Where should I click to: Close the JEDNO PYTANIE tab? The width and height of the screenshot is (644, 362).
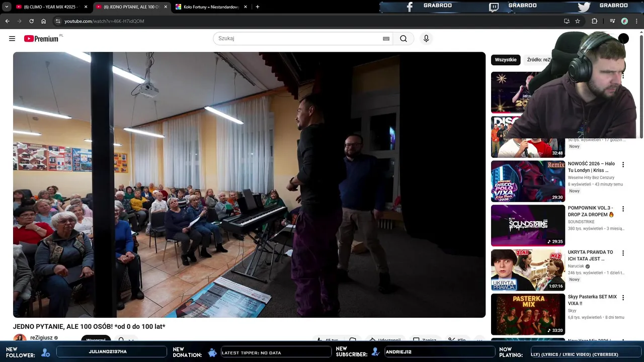[x=166, y=7]
